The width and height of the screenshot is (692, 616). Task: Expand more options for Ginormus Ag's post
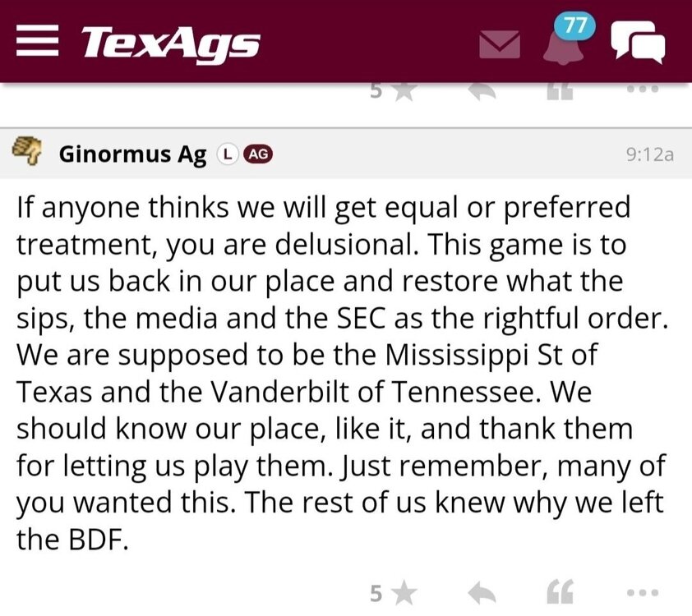coord(642,591)
